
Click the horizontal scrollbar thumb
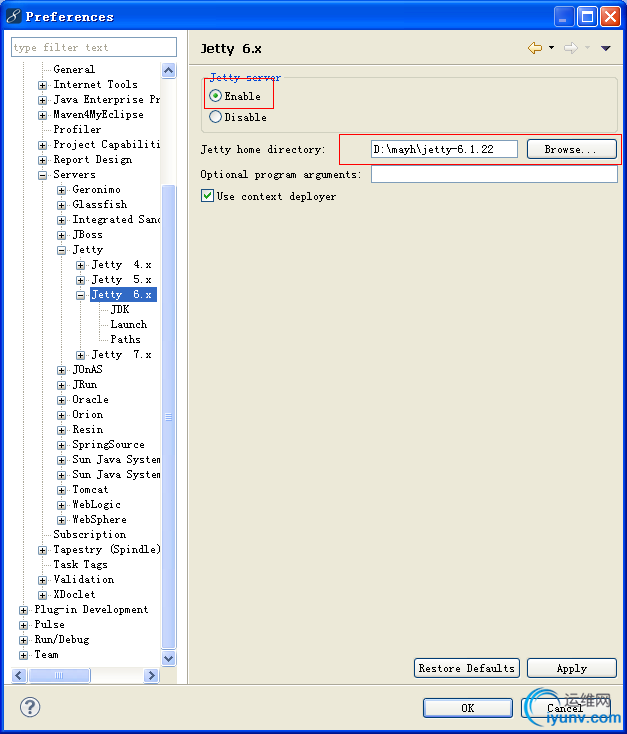pos(59,675)
